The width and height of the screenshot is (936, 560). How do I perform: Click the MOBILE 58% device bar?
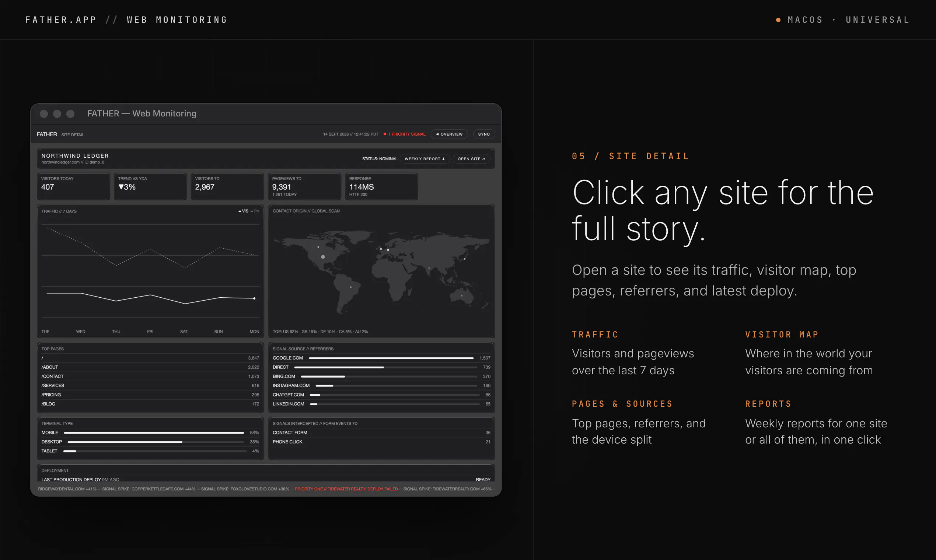click(154, 433)
